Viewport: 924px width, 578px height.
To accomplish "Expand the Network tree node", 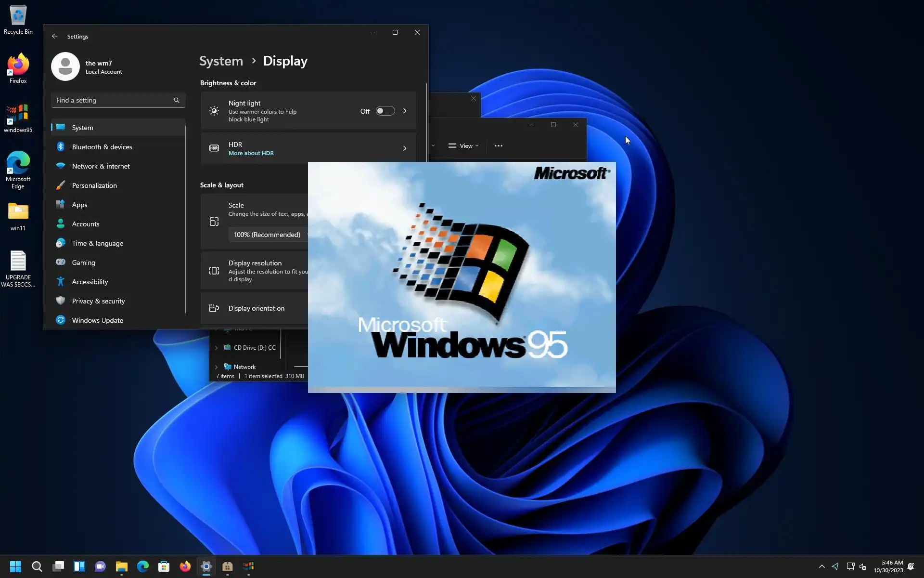I will [x=216, y=367].
